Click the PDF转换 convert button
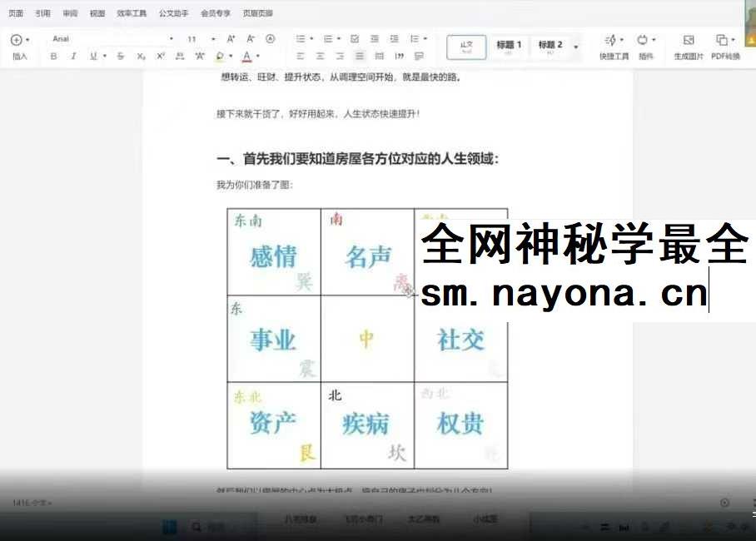Viewport: 756px width, 541px height. pyautogui.click(x=726, y=47)
